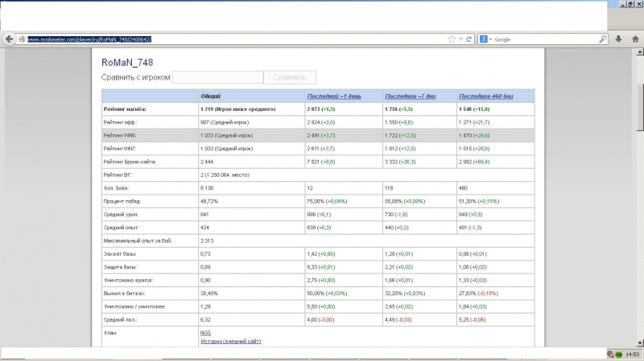Click the browser back arrow button
Screen dimensions: 644x361
[x=8, y=39]
